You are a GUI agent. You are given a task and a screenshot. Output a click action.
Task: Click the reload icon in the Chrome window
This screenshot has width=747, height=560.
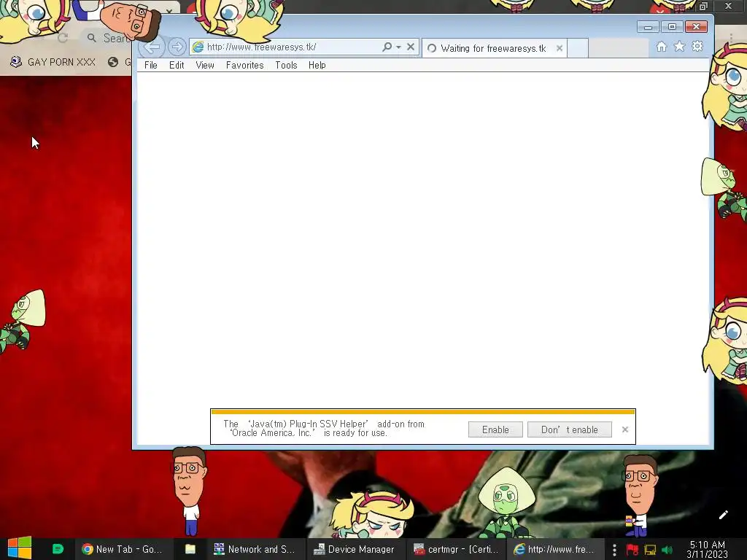click(63, 38)
